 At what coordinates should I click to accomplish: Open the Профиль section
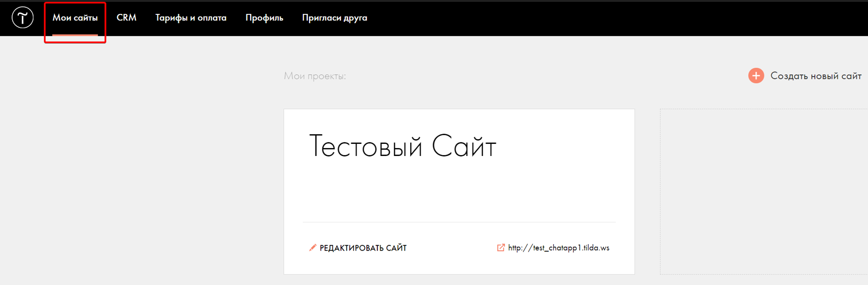pyautogui.click(x=264, y=18)
